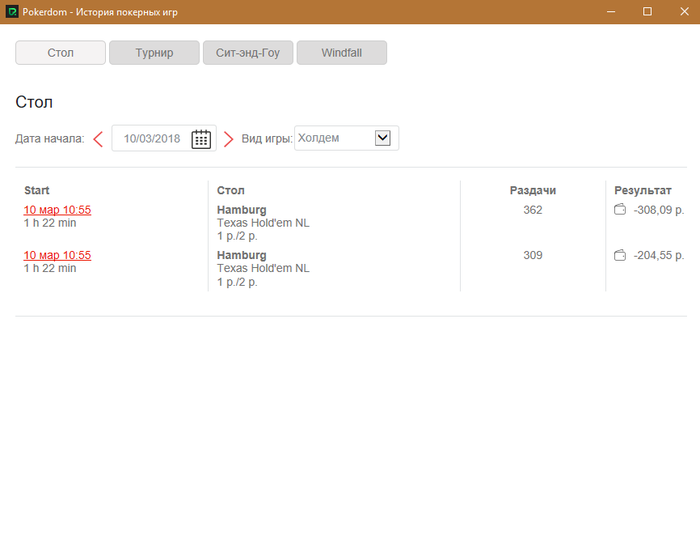The image size is (700, 557).
Task: Select the Windfall tab
Action: tap(342, 53)
